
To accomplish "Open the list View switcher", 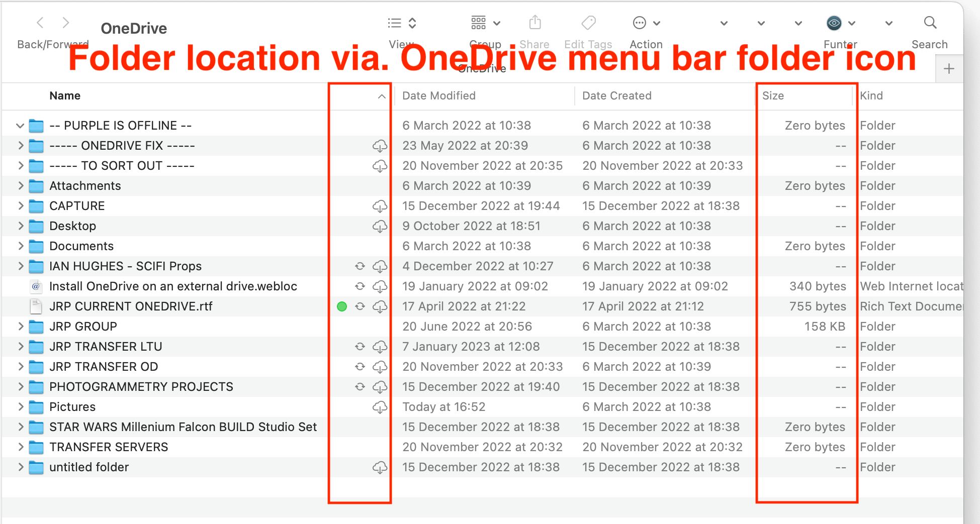I will (402, 23).
